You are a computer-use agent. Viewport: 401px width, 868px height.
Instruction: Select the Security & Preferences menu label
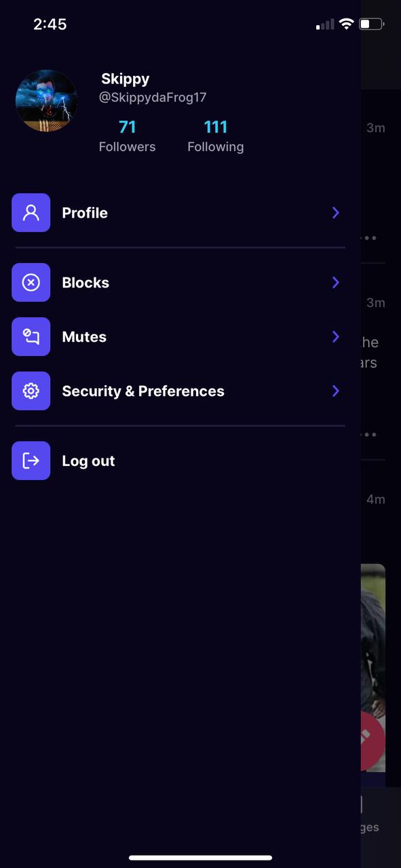click(143, 391)
